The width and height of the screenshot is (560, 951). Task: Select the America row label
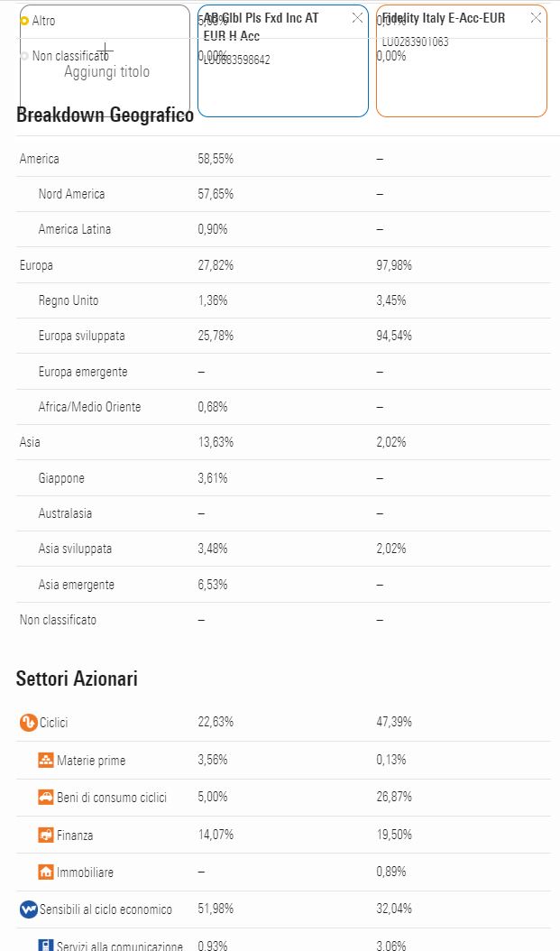tap(40, 159)
